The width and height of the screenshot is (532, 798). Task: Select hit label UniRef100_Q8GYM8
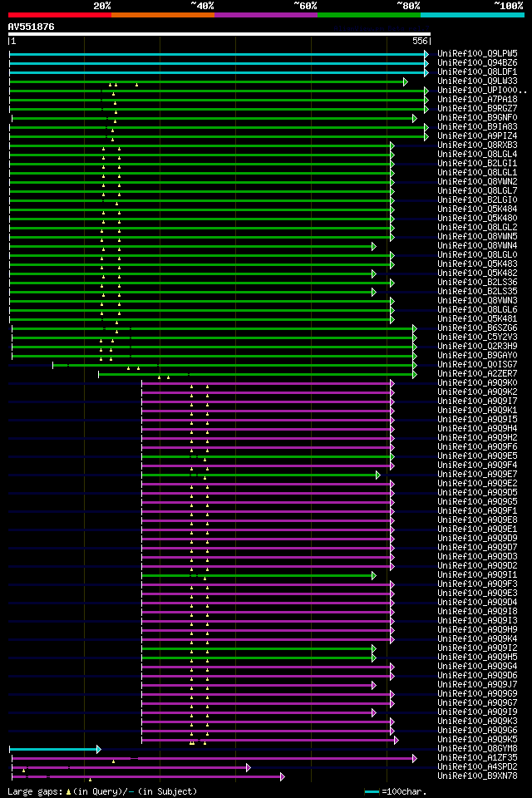pos(477,750)
